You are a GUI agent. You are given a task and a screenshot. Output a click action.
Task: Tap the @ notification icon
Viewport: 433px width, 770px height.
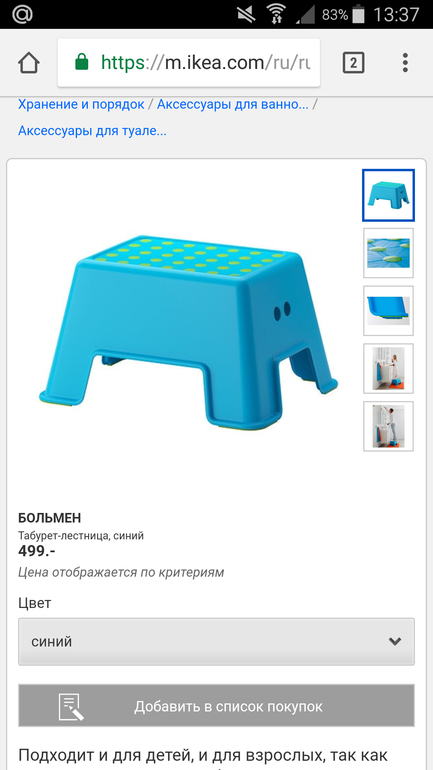point(22,14)
